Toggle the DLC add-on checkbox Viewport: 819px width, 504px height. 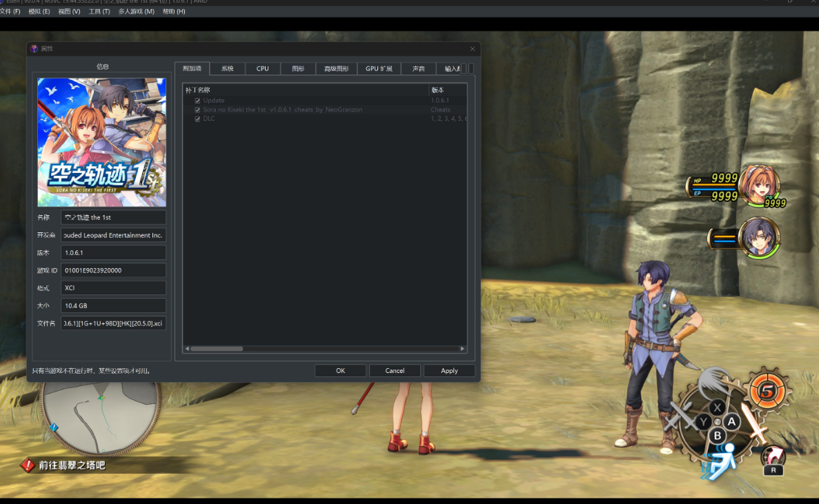click(x=197, y=119)
